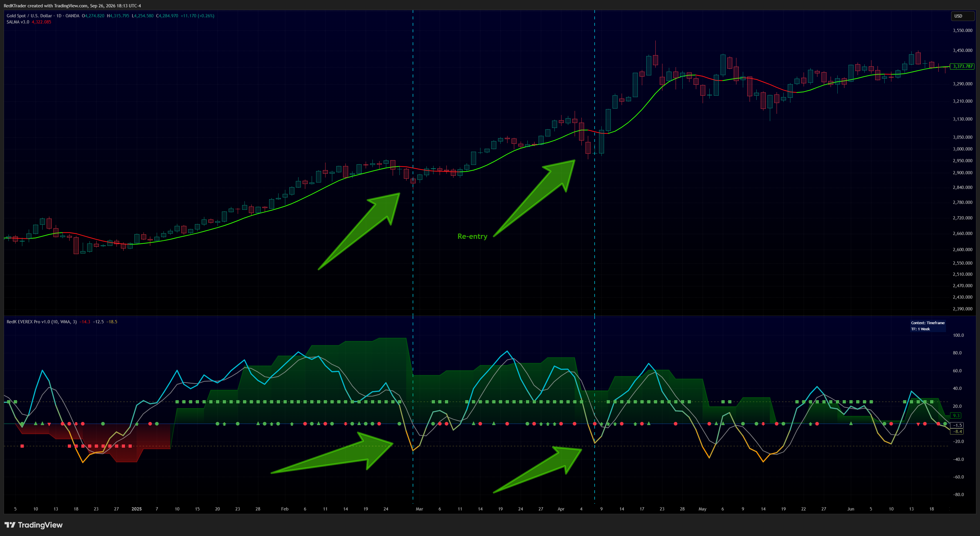980x536 pixels.
Task: Click the 2,390.000 price axis label
Action: tap(962, 309)
